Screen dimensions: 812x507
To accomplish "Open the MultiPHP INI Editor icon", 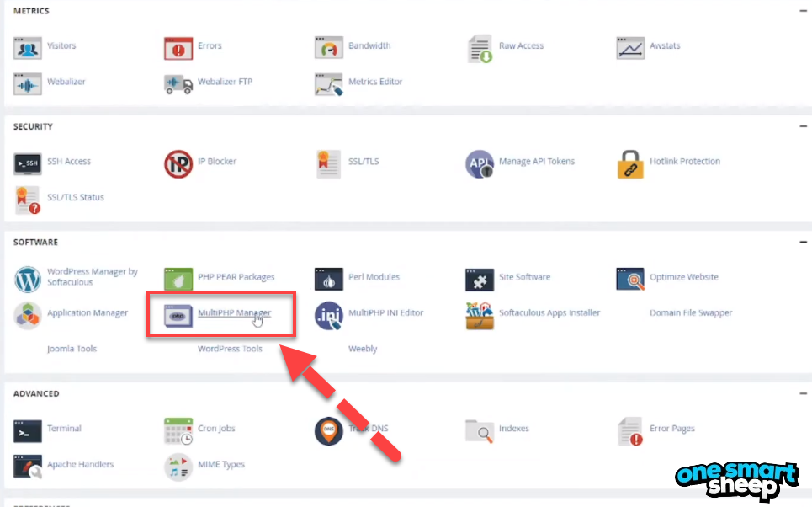I will tap(328, 315).
